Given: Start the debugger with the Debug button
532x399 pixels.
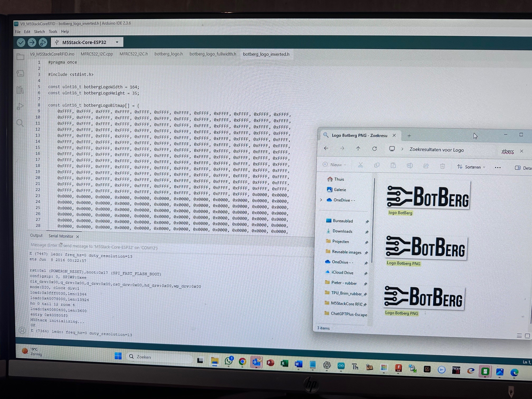Looking at the screenshot, I should (x=43, y=42).
